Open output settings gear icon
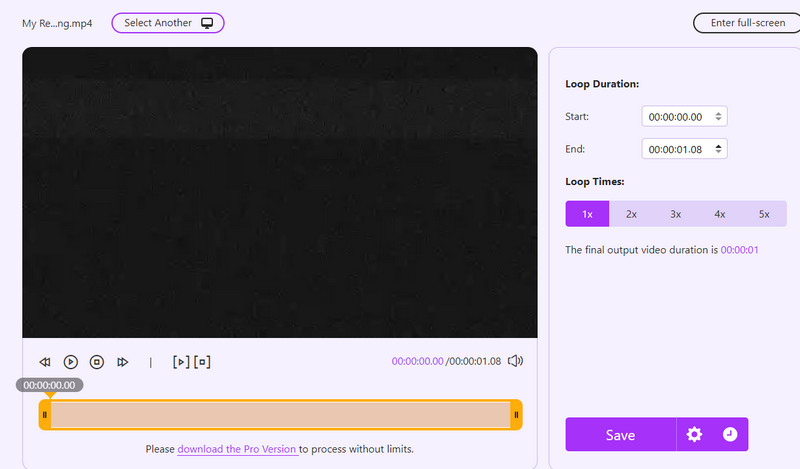This screenshot has height=469, width=800. pyautogui.click(x=694, y=435)
